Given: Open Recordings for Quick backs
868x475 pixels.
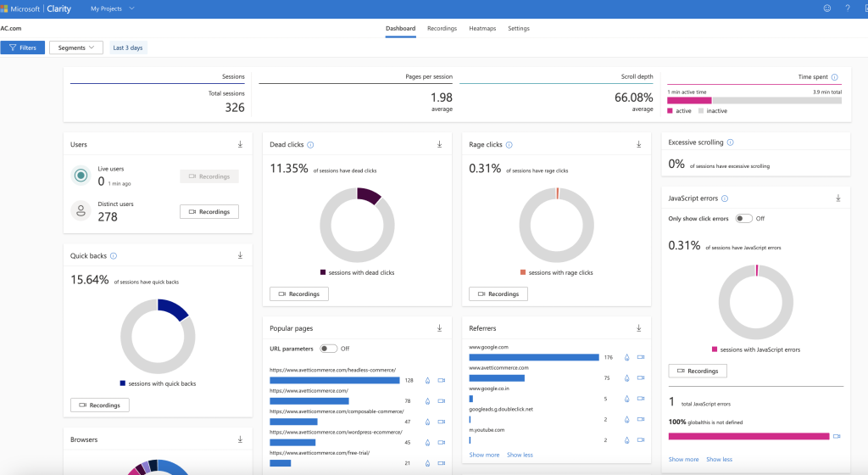Looking at the screenshot, I should (100, 405).
